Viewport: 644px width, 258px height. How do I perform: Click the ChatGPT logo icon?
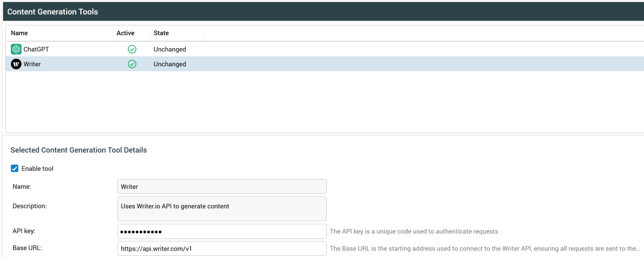pyautogui.click(x=16, y=49)
